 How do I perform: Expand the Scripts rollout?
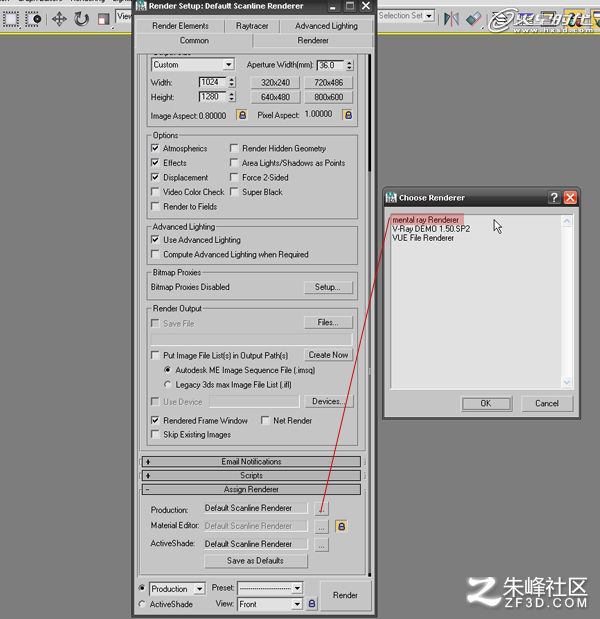[x=251, y=475]
